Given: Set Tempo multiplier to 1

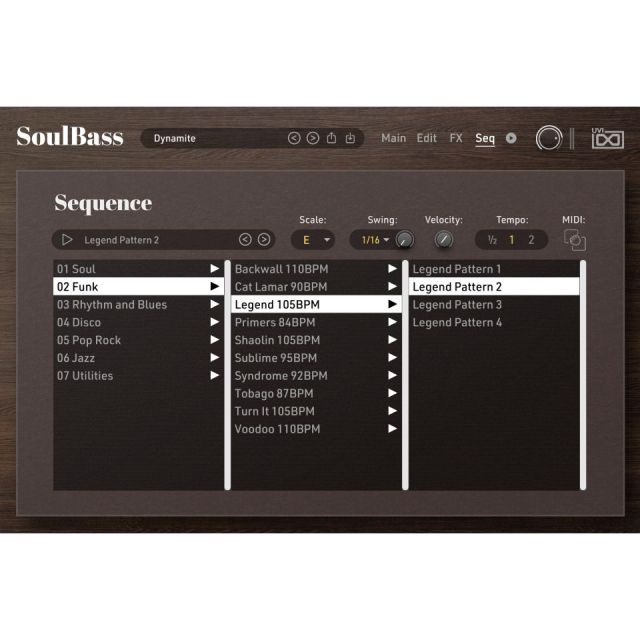Looking at the screenshot, I should pos(511,240).
